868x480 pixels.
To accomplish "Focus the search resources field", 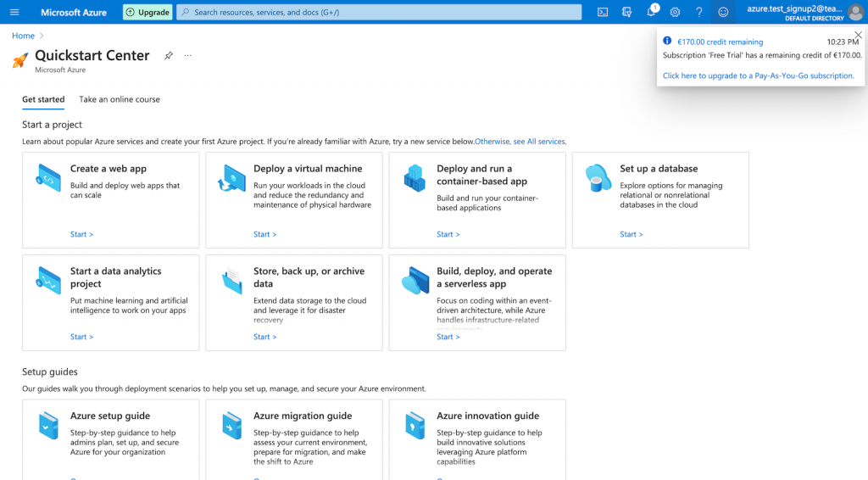I will click(379, 12).
